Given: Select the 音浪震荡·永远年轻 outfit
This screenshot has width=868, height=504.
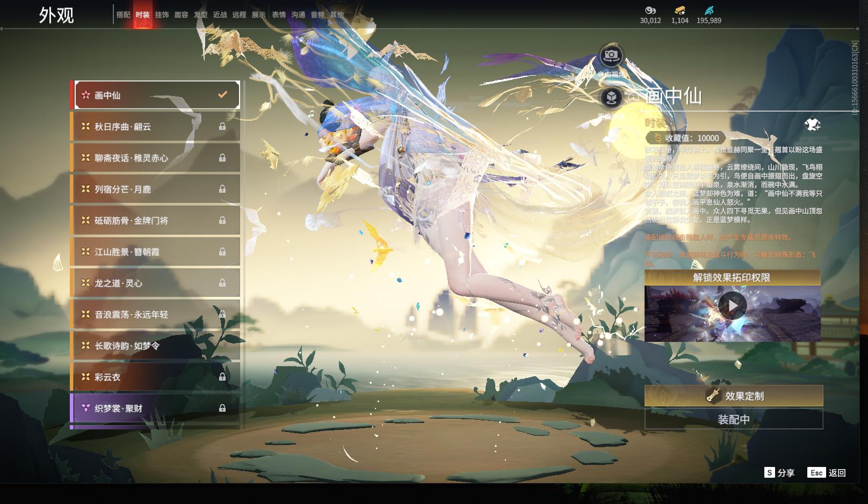Looking at the screenshot, I should 155,314.
